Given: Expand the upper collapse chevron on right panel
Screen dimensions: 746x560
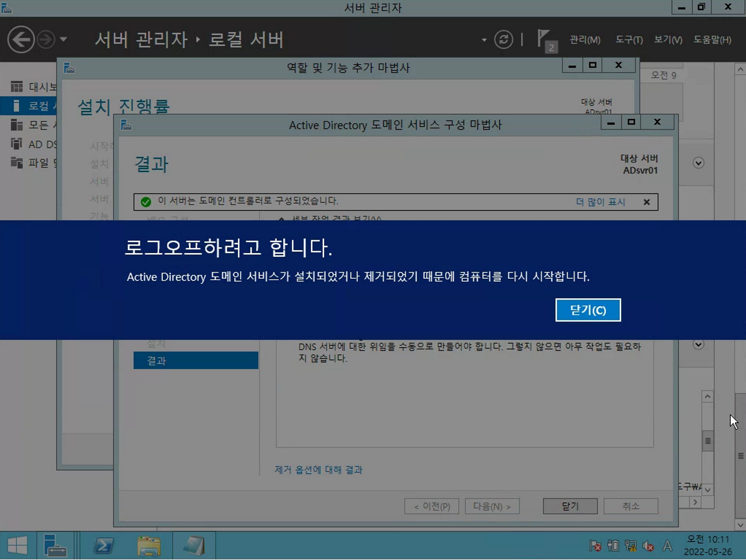Looking at the screenshot, I should click(699, 163).
